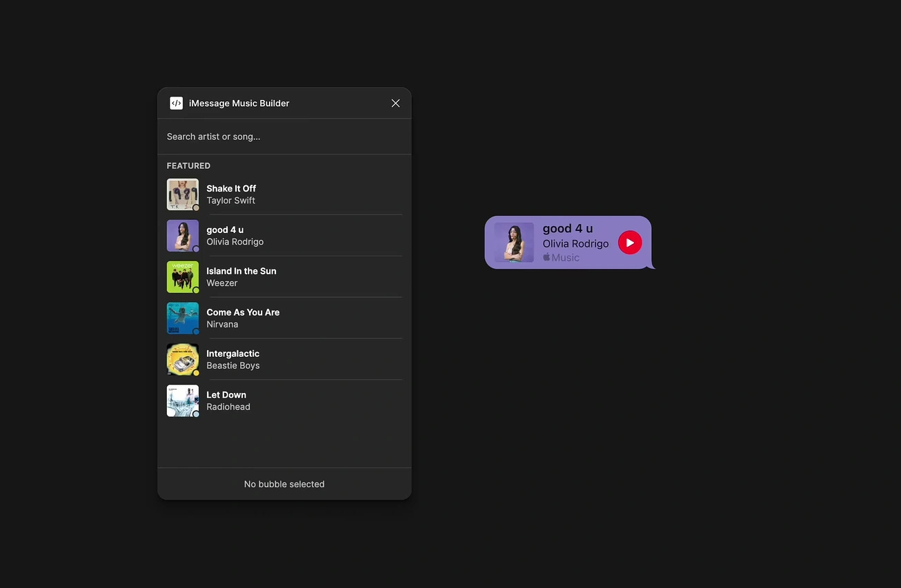
Task: Click the album art in the message bubble
Action: (x=514, y=243)
